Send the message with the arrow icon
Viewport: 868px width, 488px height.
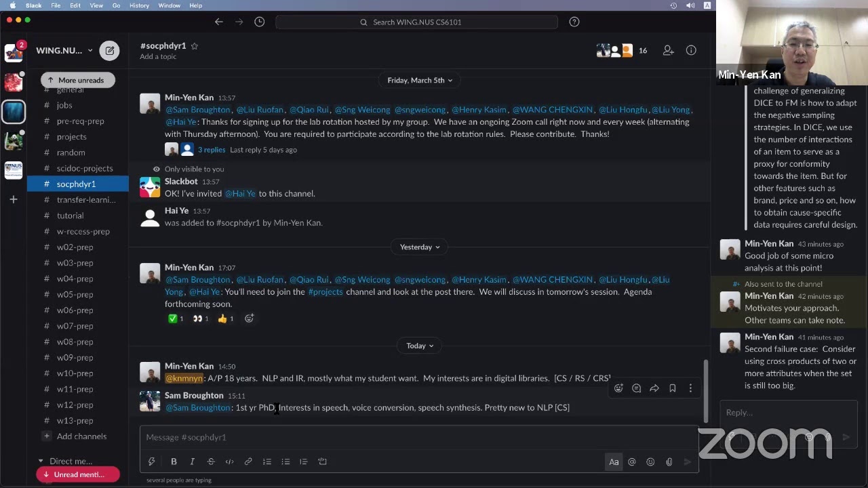[x=688, y=462]
